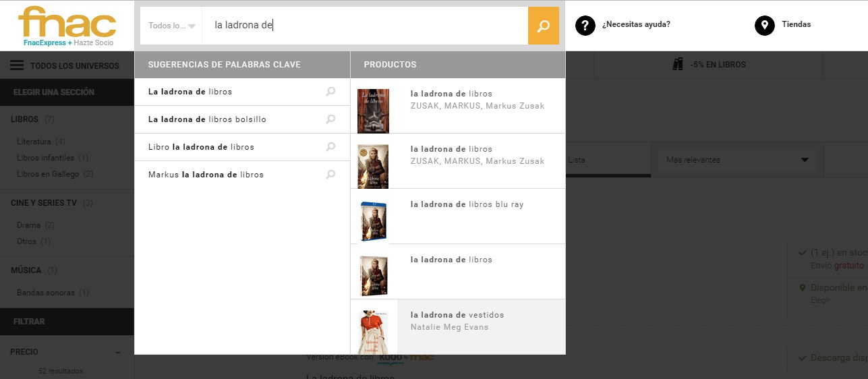Click the magnifier icon beside 'Libro la ladrona de libros'
This screenshot has width=868, height=379.
330,147
